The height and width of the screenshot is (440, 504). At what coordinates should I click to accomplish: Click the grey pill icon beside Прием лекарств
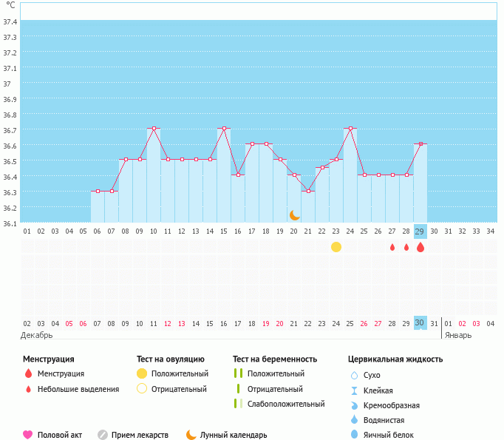point(103,435)
